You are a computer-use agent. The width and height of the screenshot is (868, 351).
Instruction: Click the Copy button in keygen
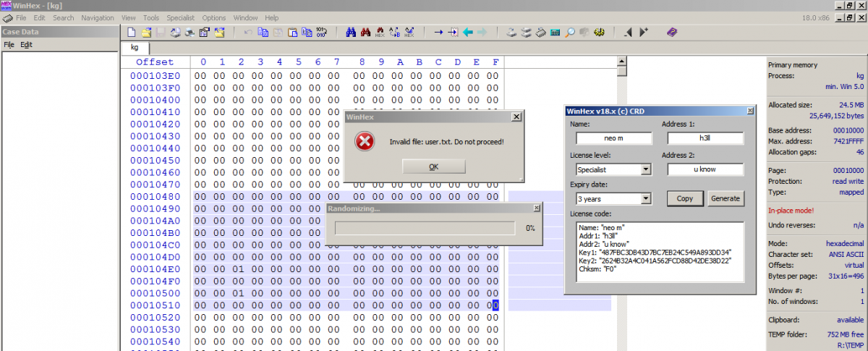point(685,198)
